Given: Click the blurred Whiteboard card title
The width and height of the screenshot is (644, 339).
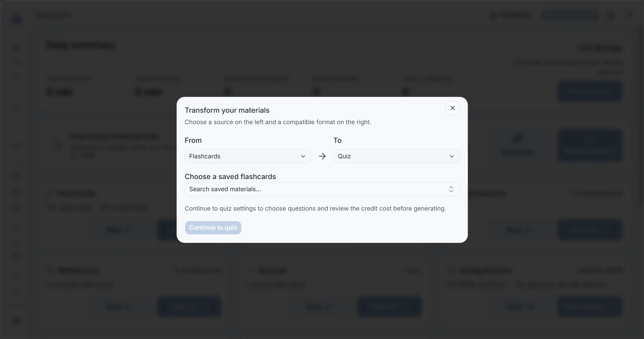Looking at the screenshot, I should click(x=78, y=270).
